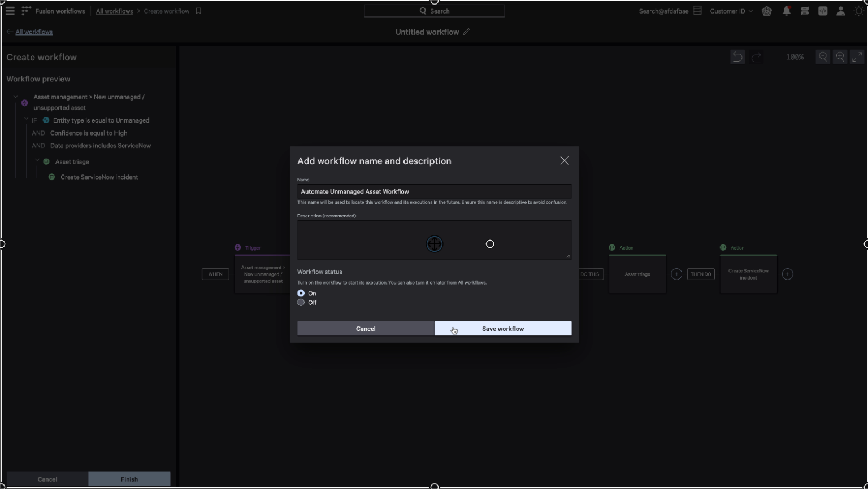This screenshot has height=489, width=868.
Task: Zoom out on the workflow canvas
Action: pyautogui.click(x=823, y=57)
